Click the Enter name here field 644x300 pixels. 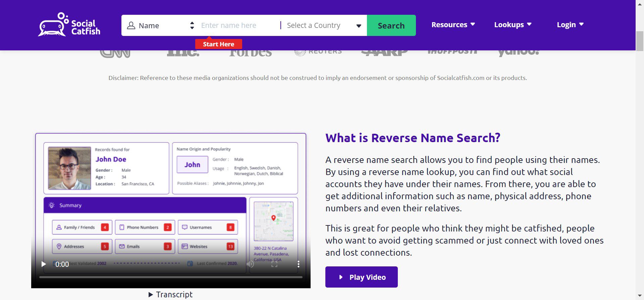coord(238,26)
